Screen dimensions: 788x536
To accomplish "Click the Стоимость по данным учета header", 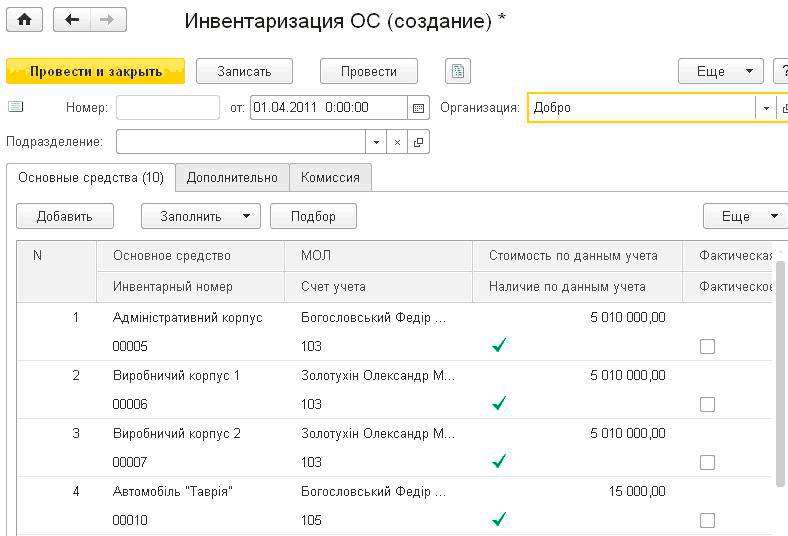I will click(577, 256).
